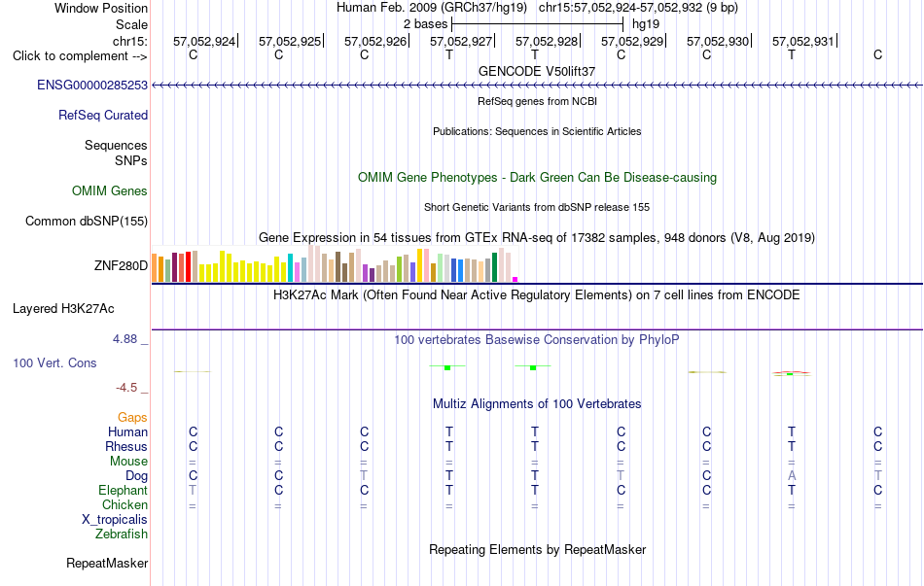This screenshot has width=924, height=586.
Task: Select the X_tropicalis species label
Action: click(x=115, y=520)
